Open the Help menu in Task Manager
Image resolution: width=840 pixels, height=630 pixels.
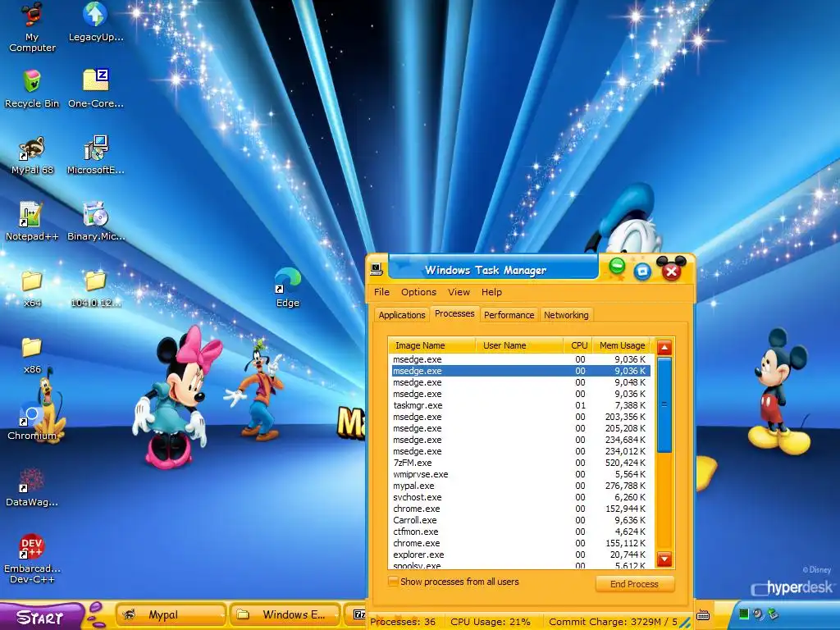[491, 292]
